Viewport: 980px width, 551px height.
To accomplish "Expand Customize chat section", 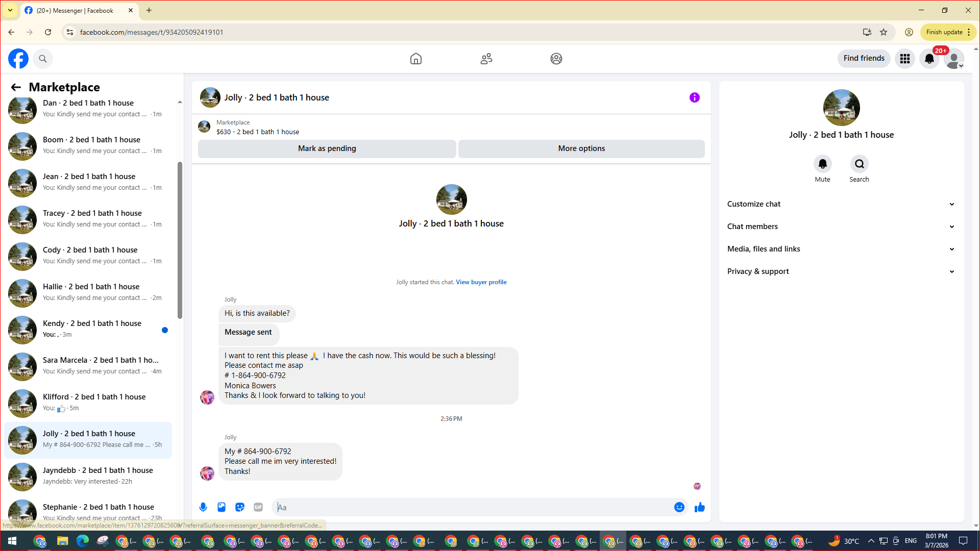I will tap(841, 204).
